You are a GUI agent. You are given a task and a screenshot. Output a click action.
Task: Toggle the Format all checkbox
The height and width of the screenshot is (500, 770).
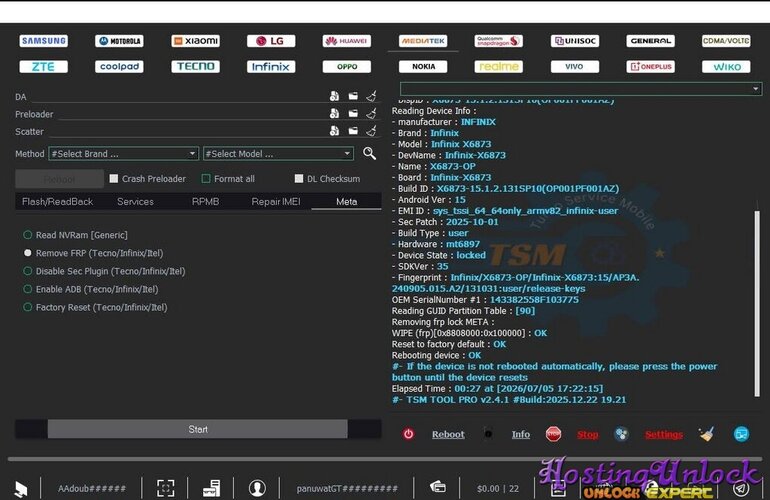pyautogui.click(x=206, y=179)
